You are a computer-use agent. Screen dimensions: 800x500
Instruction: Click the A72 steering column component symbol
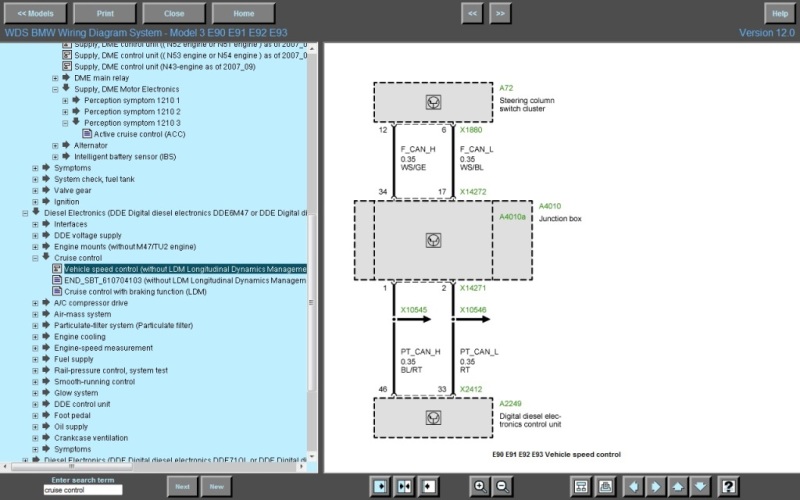coord(433,102)
